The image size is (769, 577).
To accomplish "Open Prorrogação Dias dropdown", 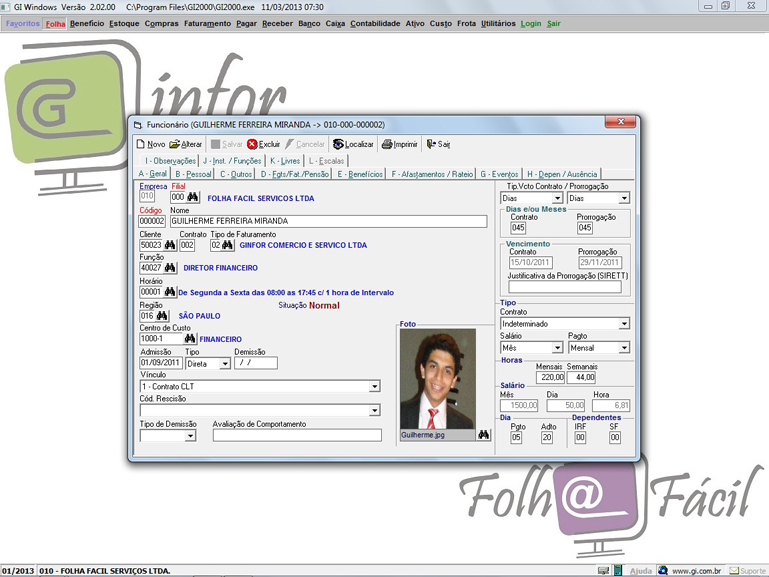I will pyautogui.click(x=624, y=198).
